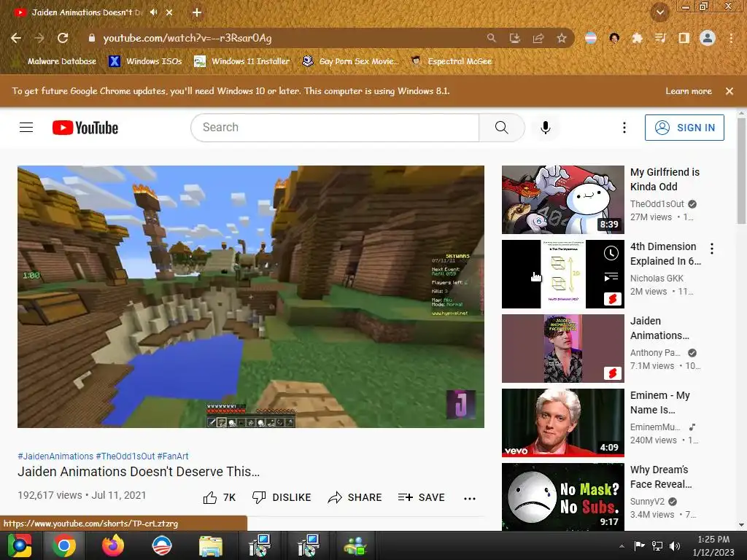Open Eminem - My Name Is thumbnail
Viewport: 747px width, 560px height.
click(562, 423)
